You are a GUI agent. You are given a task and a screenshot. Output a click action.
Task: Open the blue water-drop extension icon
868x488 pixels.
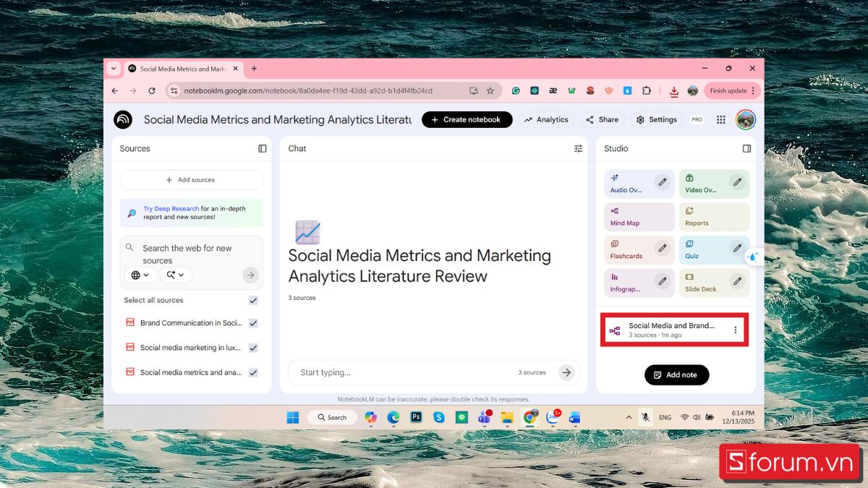pos(628,90)
